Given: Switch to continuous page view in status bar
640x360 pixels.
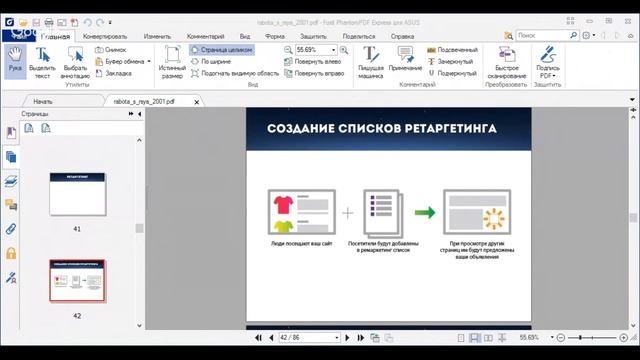Looking at the screenshot, I should 474,338.
